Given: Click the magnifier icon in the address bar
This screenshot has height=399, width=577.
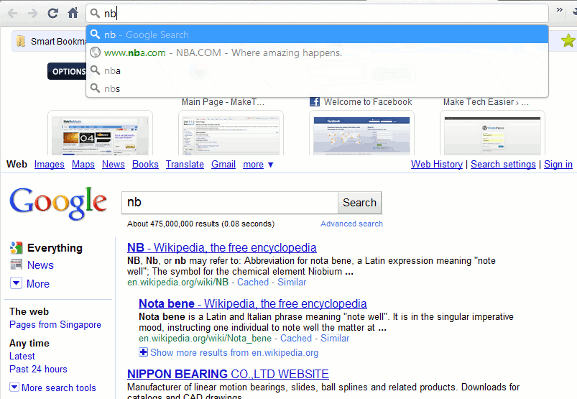Looking at the screenshot, I should [95, 13].
